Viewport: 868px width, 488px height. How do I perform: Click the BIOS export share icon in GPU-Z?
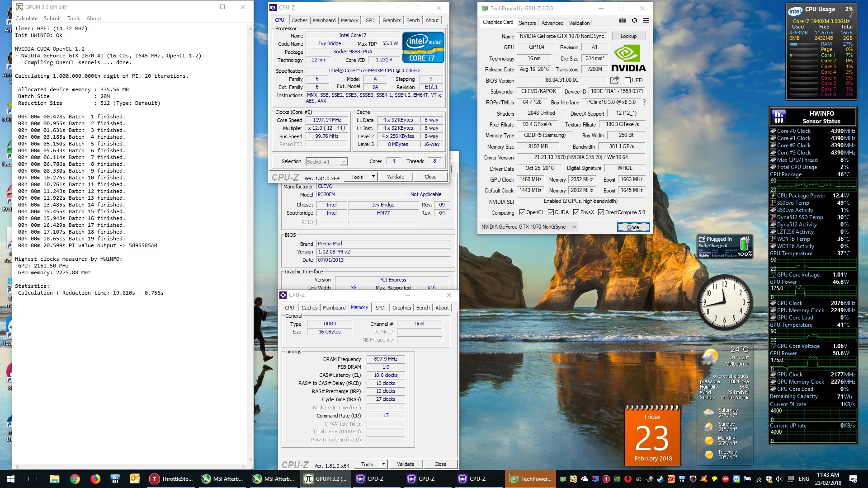614,80
